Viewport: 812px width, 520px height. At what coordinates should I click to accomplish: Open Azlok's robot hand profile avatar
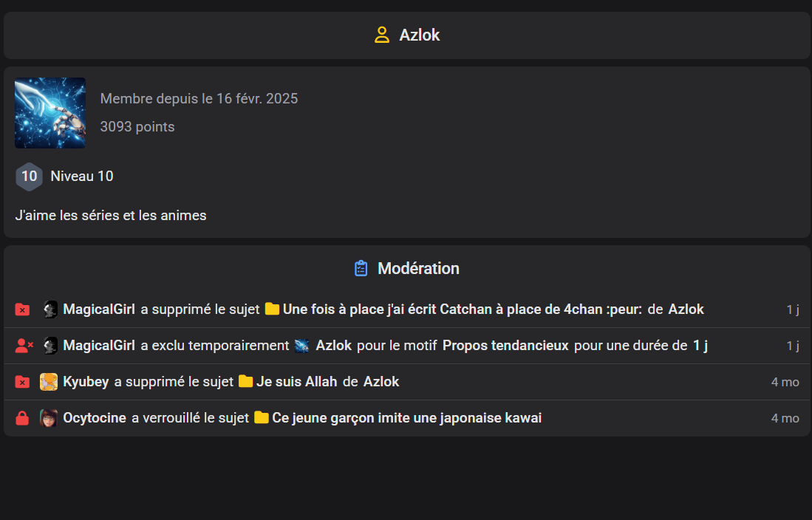click(x=50, y=113)
